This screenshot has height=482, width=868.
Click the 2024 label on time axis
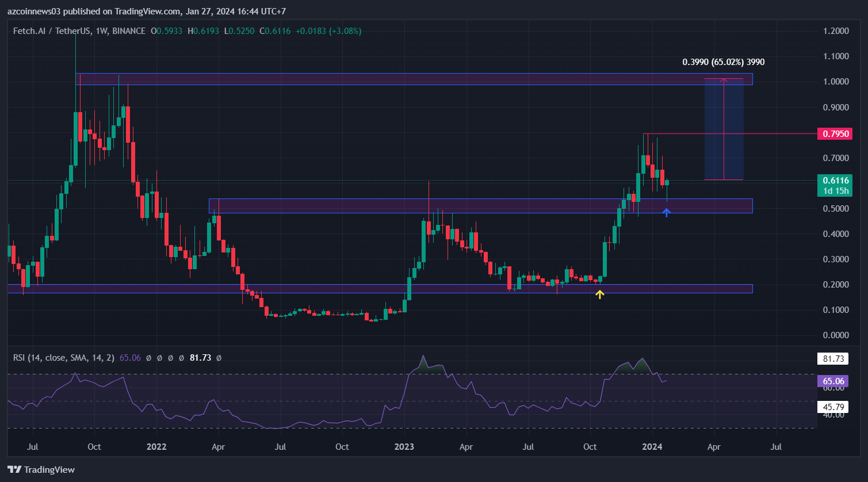(652, 446)
